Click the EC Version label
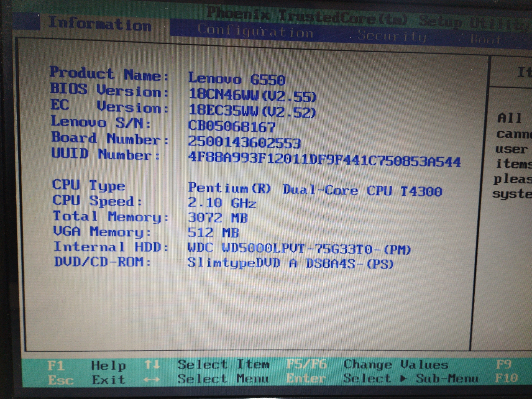 click(x=109, y=106)
